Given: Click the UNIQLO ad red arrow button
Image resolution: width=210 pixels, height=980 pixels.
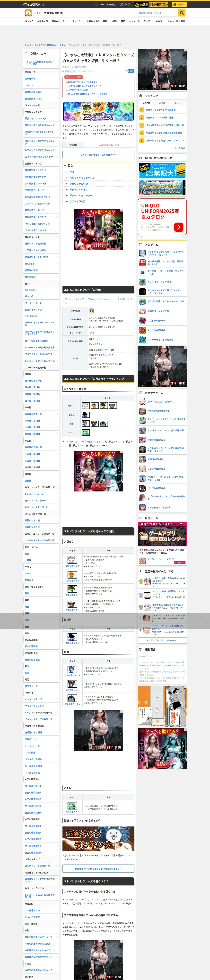Looking at the screenshot, I should point(179,227).
